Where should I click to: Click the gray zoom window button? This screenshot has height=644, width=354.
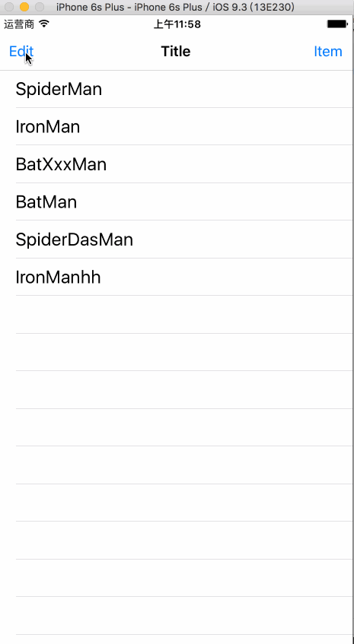(40, 7)
